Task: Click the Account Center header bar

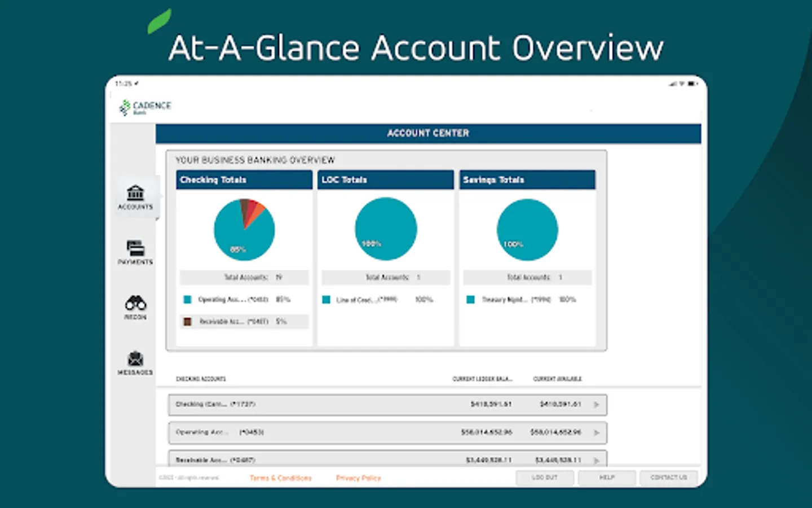Action: [x=429, y=133]
